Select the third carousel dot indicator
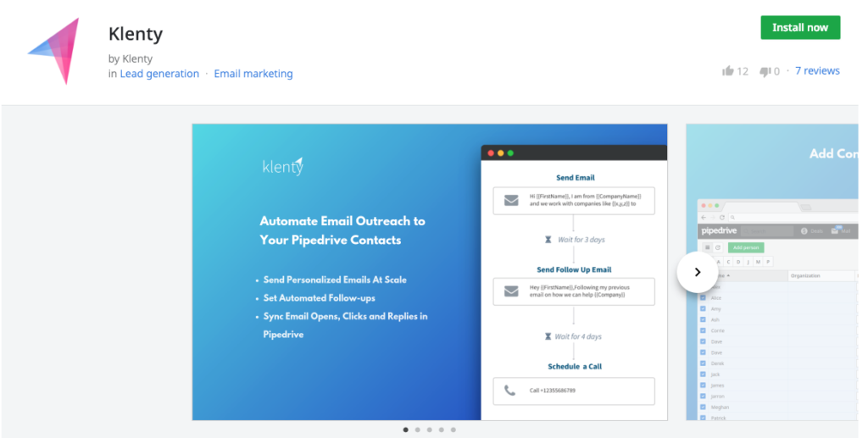 [x=430, y=430]
